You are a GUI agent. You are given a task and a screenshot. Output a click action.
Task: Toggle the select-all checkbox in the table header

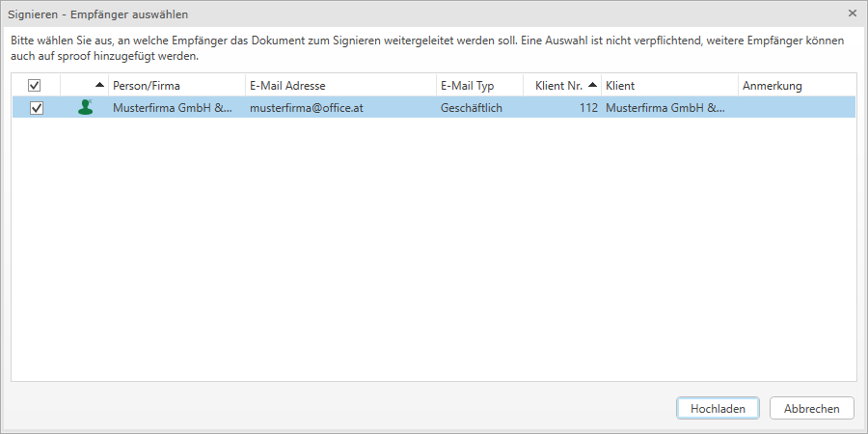pos(35,86)
